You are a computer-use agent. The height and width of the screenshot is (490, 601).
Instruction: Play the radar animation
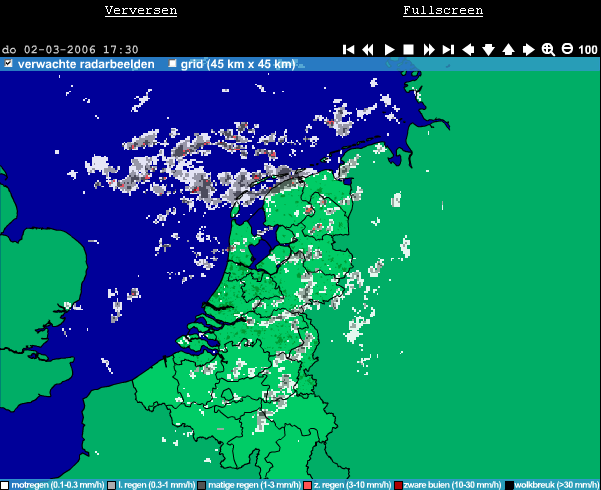(x=389, y=49)
